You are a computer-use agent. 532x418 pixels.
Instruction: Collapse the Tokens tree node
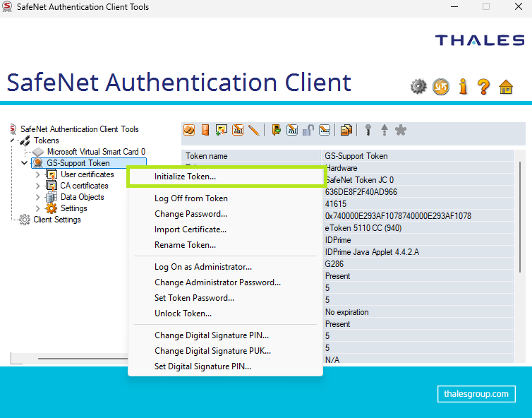point(12,141)
